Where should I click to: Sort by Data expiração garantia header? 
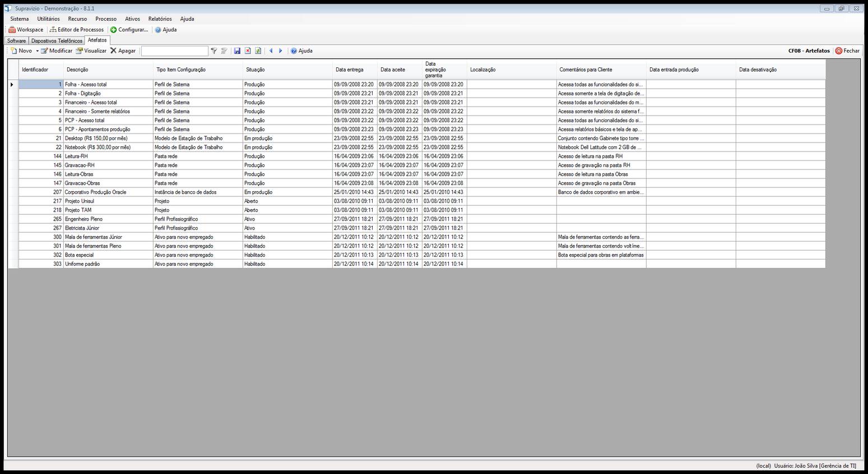[444, 70]
